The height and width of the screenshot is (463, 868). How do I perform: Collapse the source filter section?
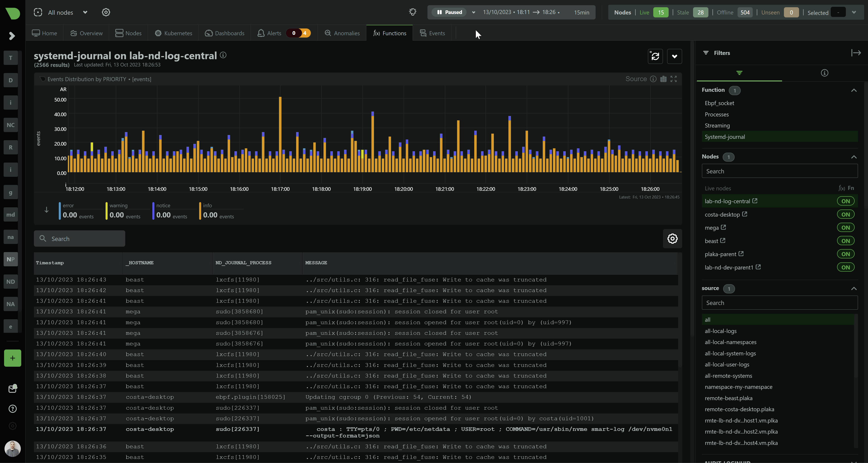point(854,288)
